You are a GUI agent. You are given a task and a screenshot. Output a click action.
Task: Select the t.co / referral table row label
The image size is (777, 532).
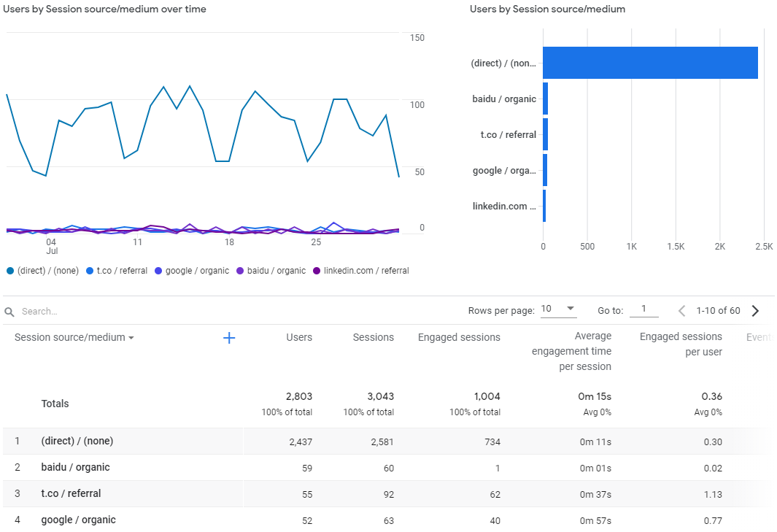(x=71, y=494)
